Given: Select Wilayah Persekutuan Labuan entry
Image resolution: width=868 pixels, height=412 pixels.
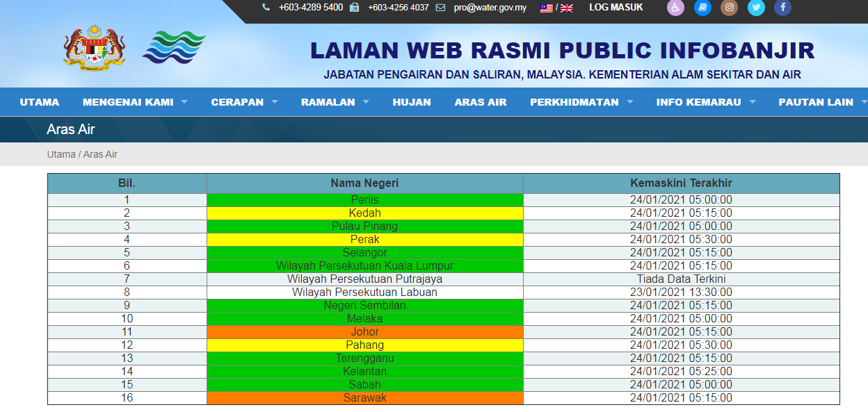Looking at the screenshot, I should click(365, 292).
